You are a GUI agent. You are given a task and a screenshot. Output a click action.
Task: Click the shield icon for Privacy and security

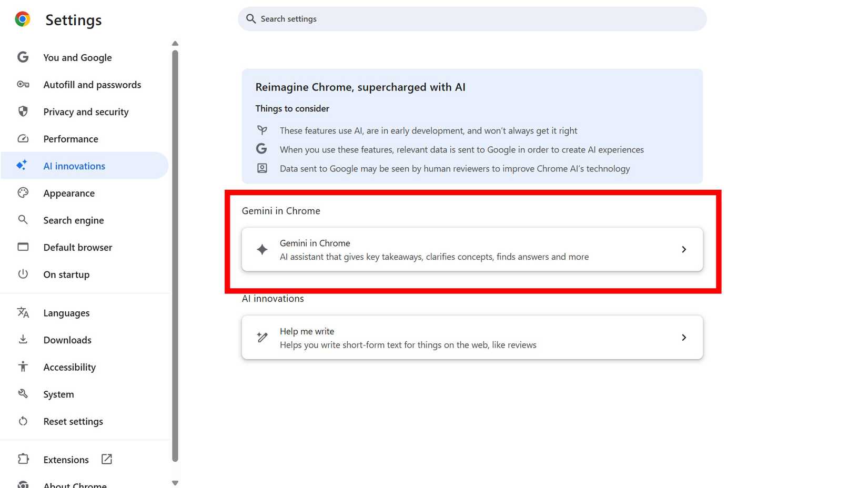click(x=23, y=111)
